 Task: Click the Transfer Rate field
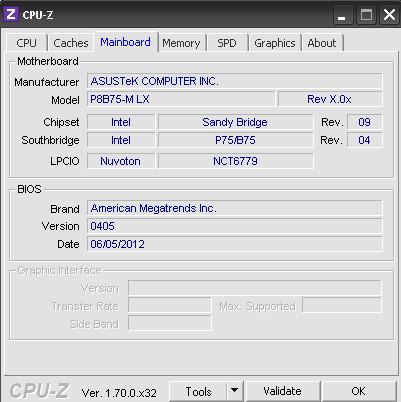coord(170,306)
